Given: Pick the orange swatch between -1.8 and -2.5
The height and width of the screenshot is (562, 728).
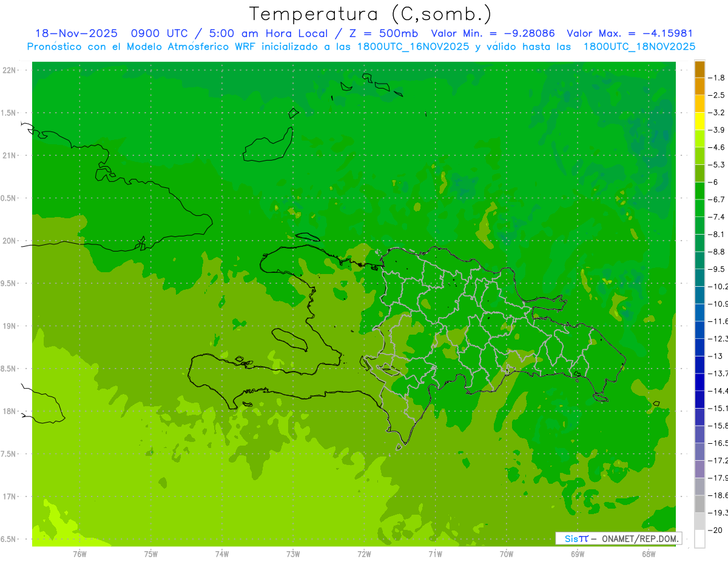Looking at the screenshot, I should [x=699, y=86].
